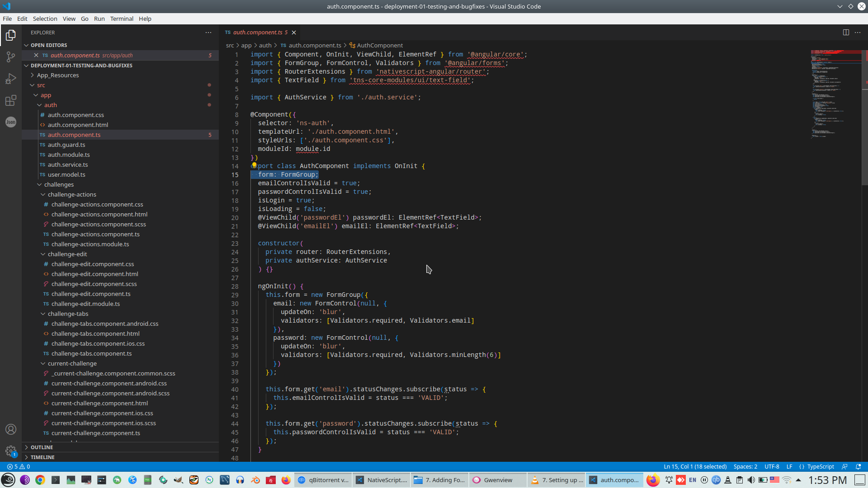This screenshot has width=868, height=488.
Task: Open the Manage gear icon
Action: tap(11, 451)
